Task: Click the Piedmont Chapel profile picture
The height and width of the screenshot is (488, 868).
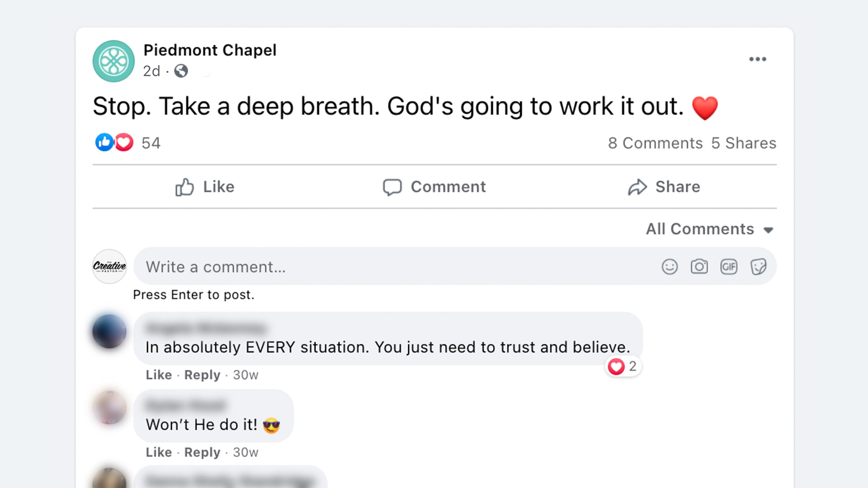Action: [113, 61]
